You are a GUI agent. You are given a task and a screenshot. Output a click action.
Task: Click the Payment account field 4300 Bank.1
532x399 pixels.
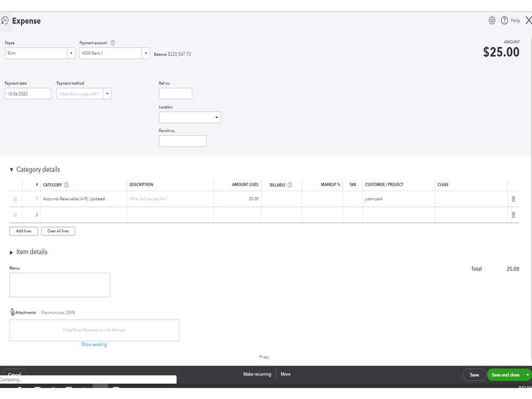[x=111, y=53]
